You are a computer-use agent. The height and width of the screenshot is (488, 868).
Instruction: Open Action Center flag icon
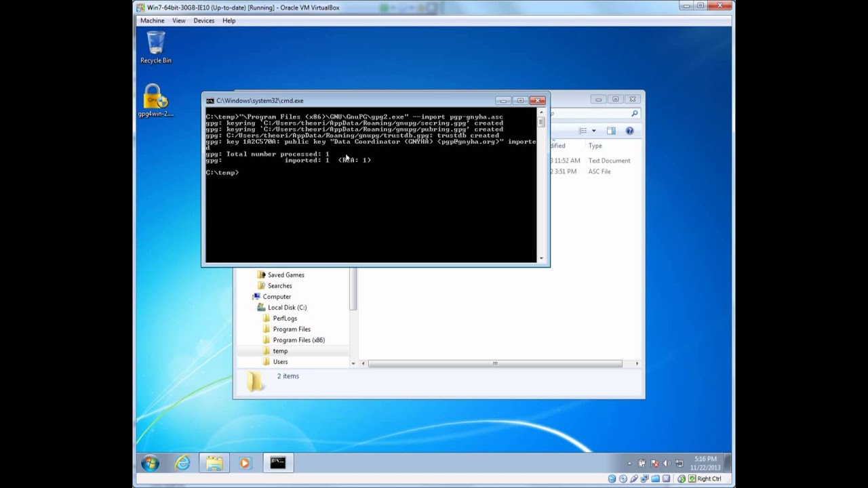[654, 464]
